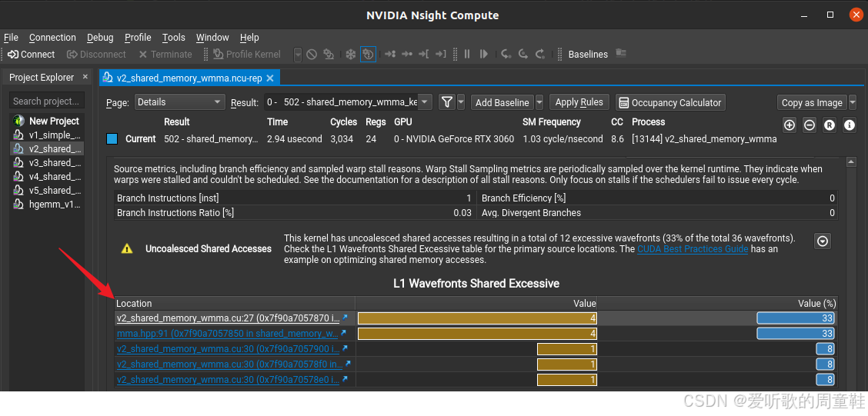The width and height of the screenshot is (868, 416).
Task: Open the Profile menu
Action: click(x=138, y=38)
